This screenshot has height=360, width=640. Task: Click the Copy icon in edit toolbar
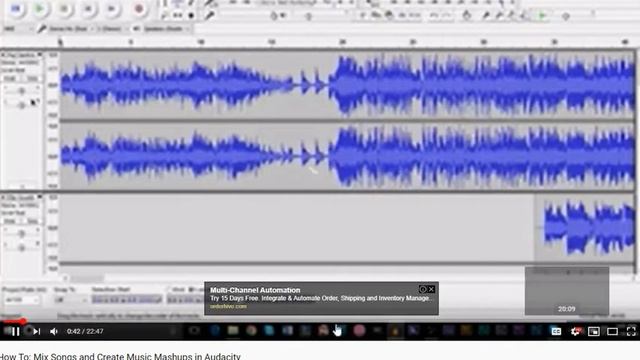tap(376, 16)
